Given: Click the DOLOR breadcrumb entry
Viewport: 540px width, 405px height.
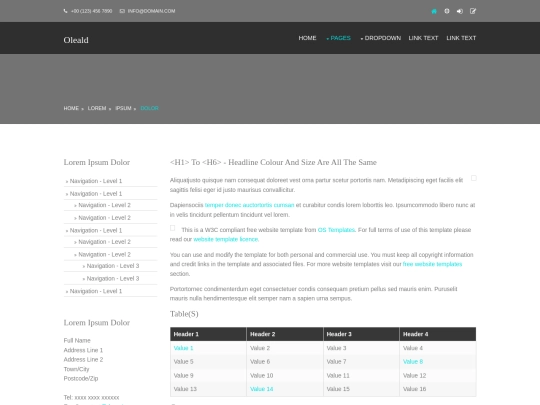Looking at the screenshot, I should [149, 108].
